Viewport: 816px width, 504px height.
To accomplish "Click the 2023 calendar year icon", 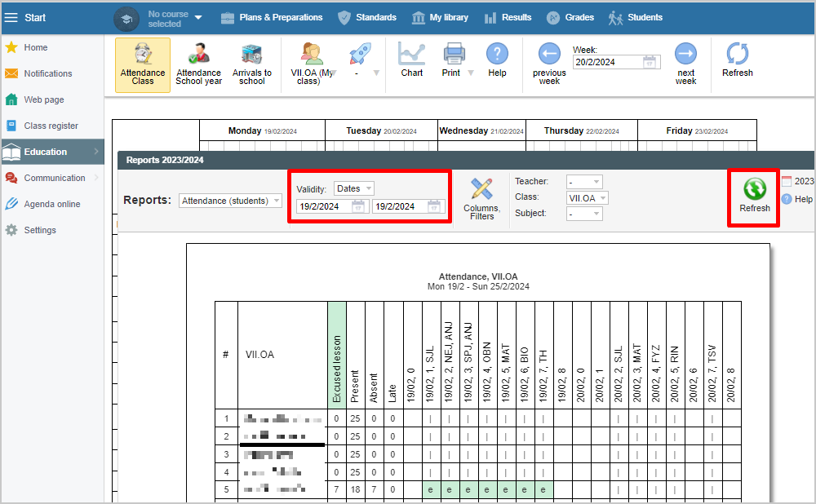I will click(787, 181).
